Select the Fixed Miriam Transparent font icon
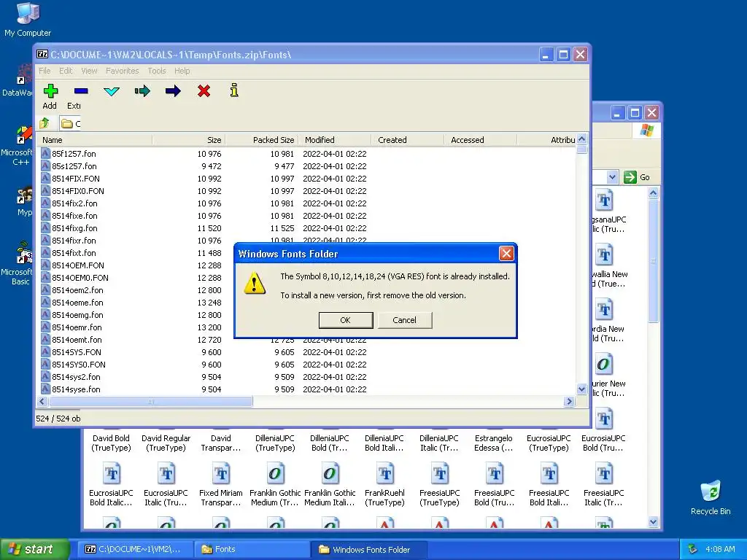Image resolution: width=747 pixels, height=560 pixels. (x=220, y=474)
